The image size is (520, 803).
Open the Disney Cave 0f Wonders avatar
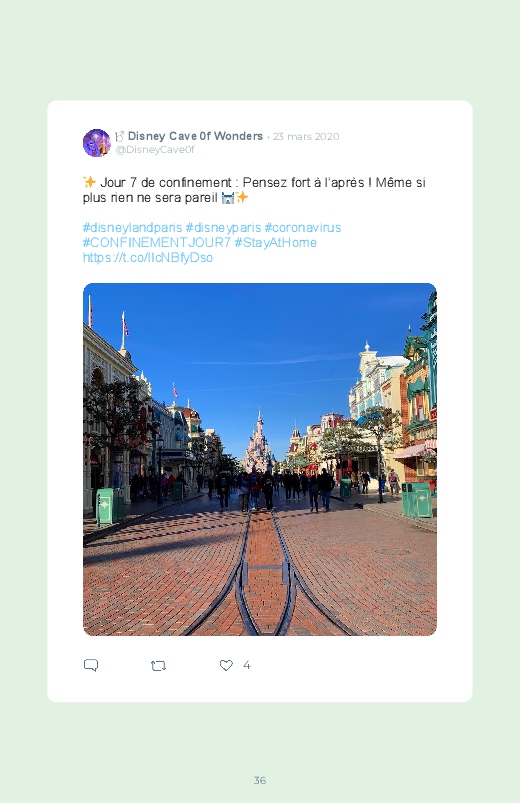coord(97,143)
